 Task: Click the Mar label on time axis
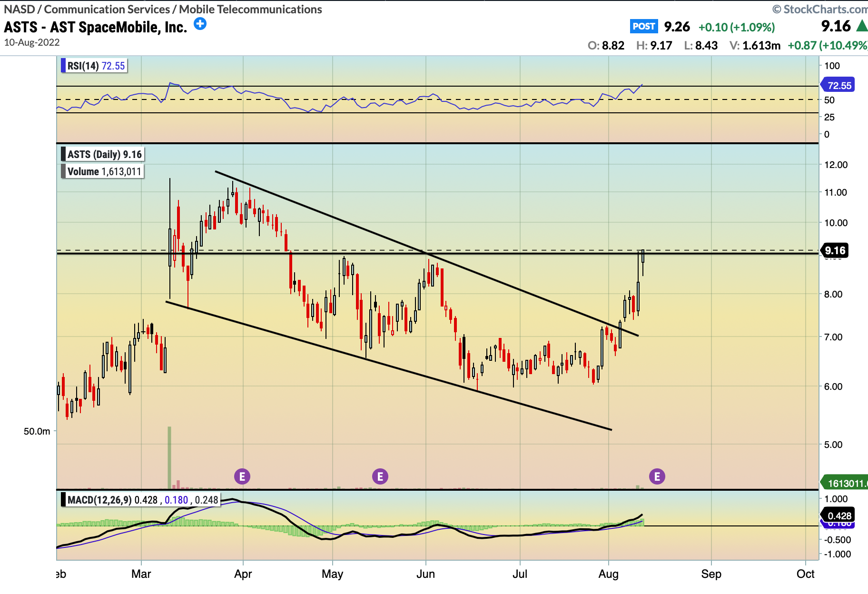(x=141, y=574)
